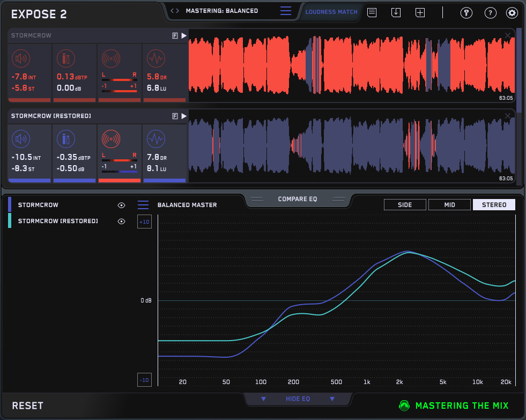Click Stormcrow legend label in EQ panel
The image size is (526, 420).
tap(38, 205)
